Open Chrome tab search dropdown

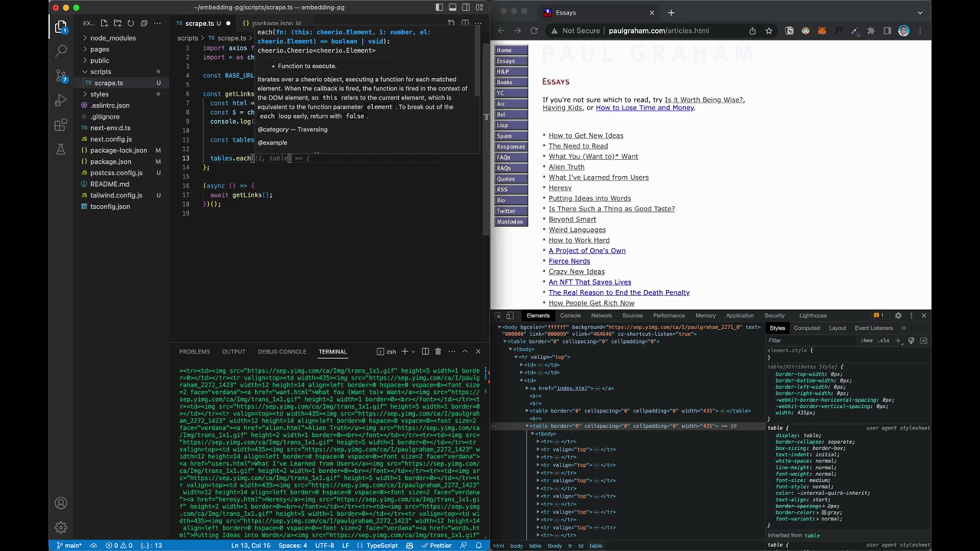[x=920, y=12]
